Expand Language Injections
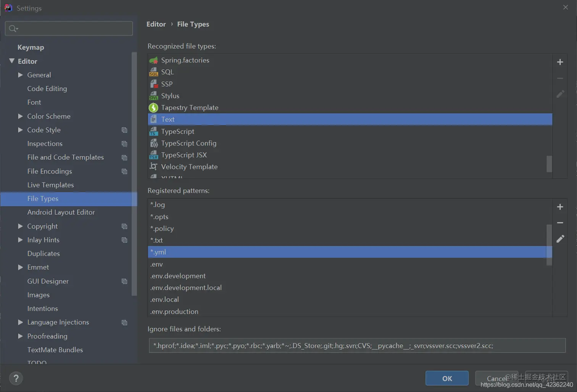The width and height of the screenshot is (577, 392). [20, 322]
